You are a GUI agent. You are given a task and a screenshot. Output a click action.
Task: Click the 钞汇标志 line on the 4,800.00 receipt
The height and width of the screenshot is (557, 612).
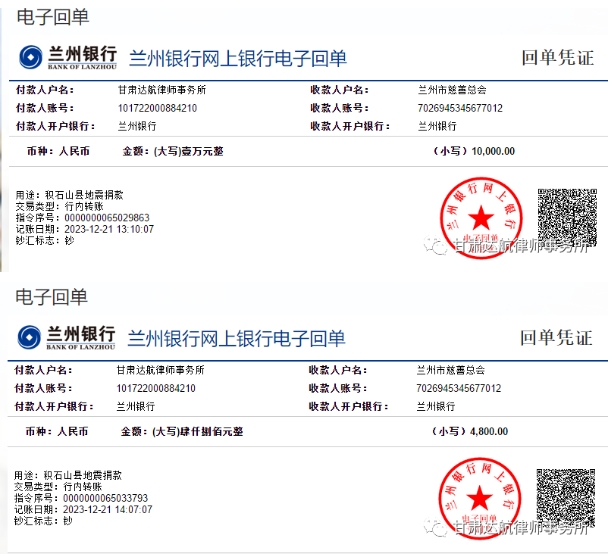43,521
